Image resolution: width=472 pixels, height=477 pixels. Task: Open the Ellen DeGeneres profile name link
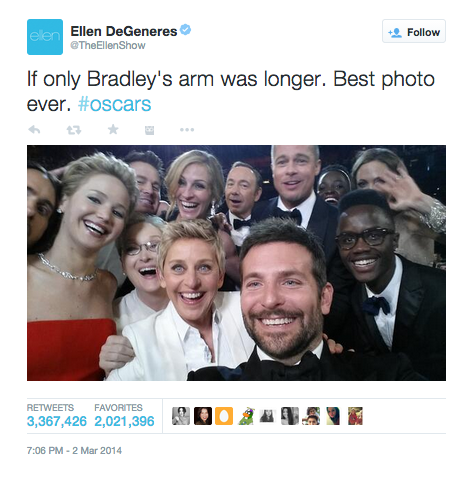[124, 31]
